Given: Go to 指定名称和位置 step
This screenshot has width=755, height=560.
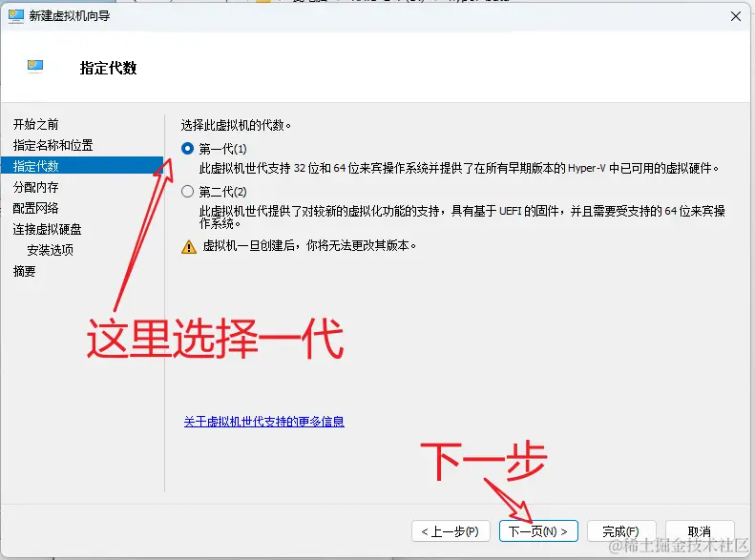Looking at the screenshot, I should pyautogui.click(x=52, y=145).
